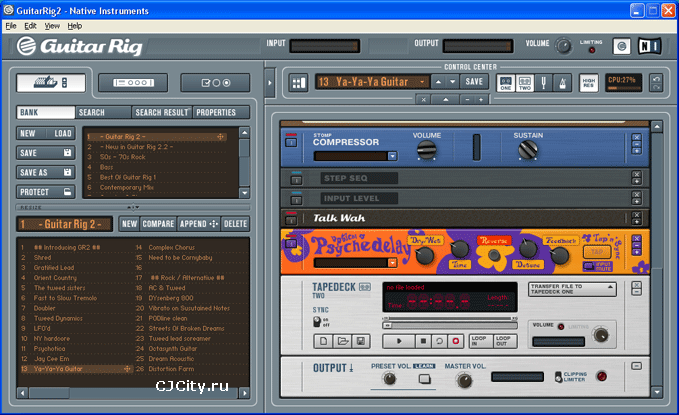Create a new bank with NEW
Screen dimensions: 679x415
click(31, 133)
